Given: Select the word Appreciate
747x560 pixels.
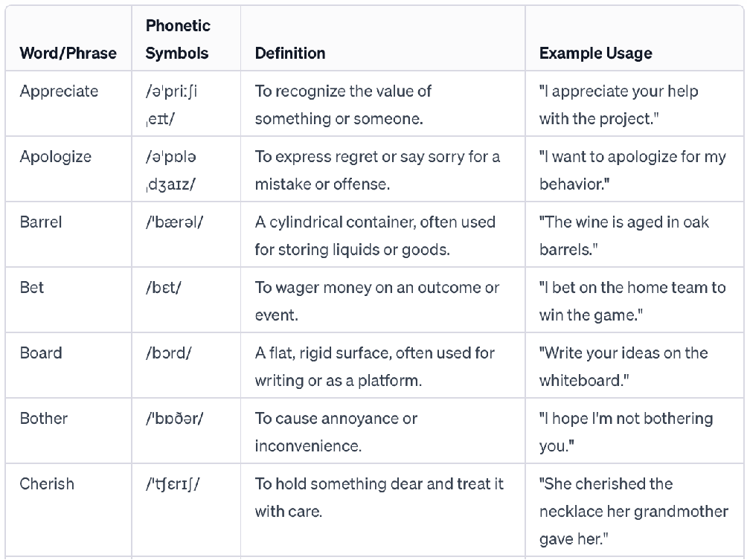Looking at the screenshot, I should [59, 91].
